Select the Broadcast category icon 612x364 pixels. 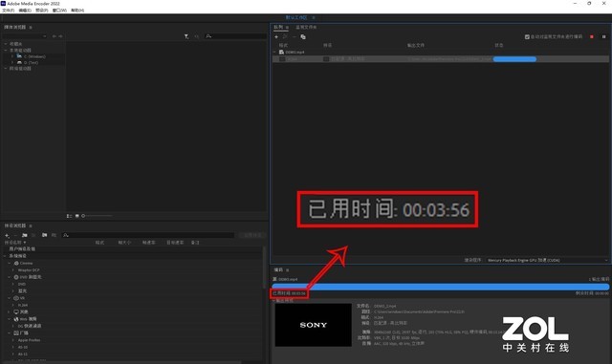pos(16,333)
